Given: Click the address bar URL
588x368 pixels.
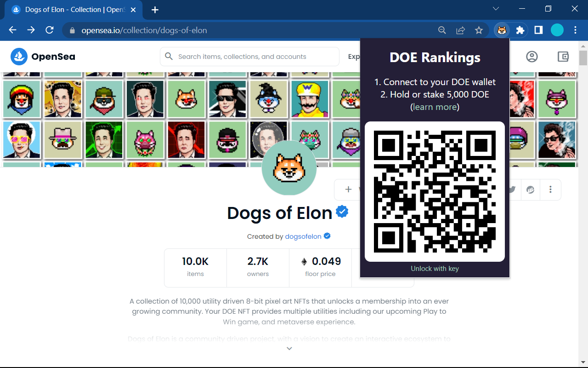Looking at the screenshot, I should pyautogui.click(x=144, y=30).
